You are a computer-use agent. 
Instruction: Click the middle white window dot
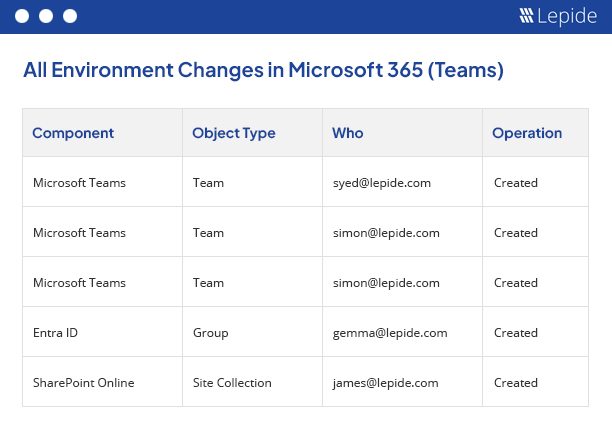click(x=46, y=16)
